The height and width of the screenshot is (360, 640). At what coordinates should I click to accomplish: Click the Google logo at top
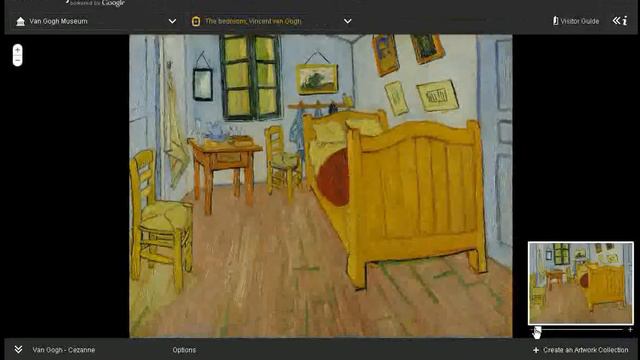113,3
